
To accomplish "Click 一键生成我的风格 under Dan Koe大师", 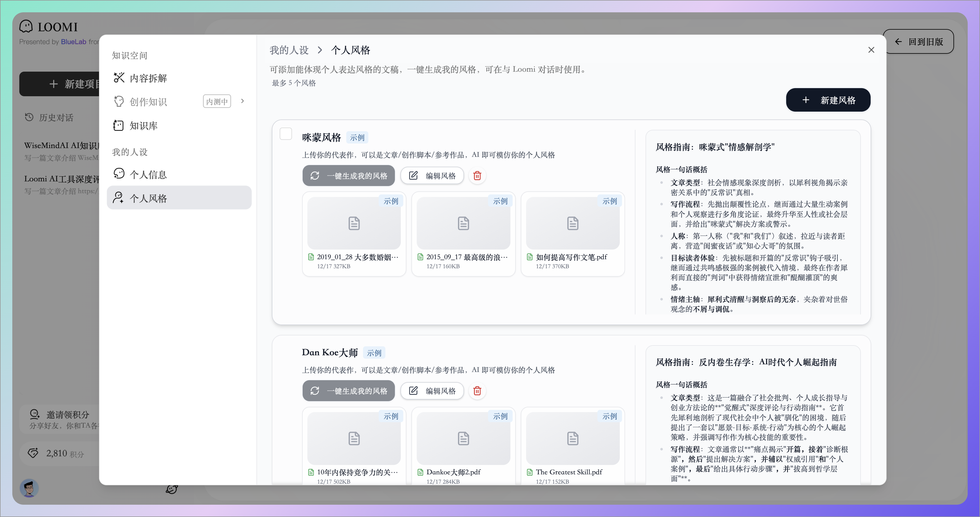I will pos(348,391).
